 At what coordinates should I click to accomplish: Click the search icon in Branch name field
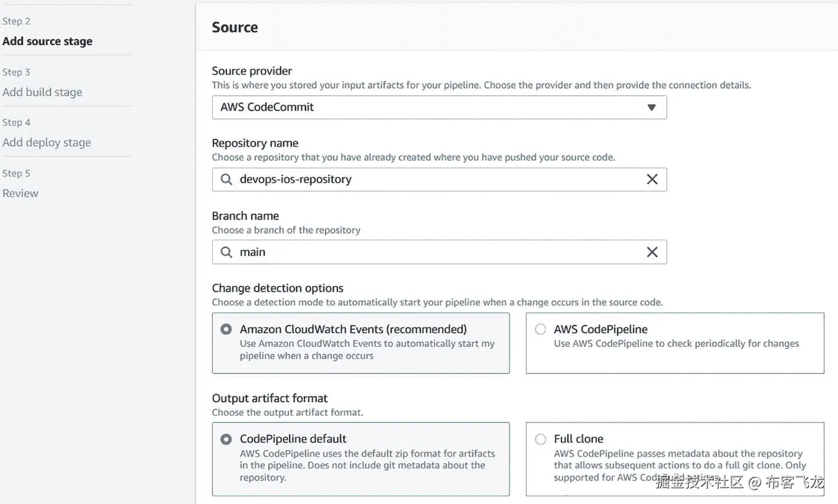tap(226, 252)
